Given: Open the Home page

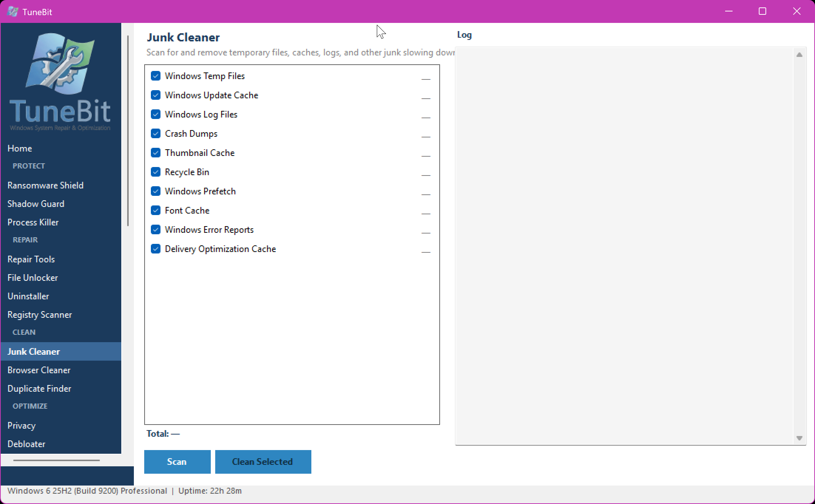Looking at the screenshot, I should coord(61,149).
